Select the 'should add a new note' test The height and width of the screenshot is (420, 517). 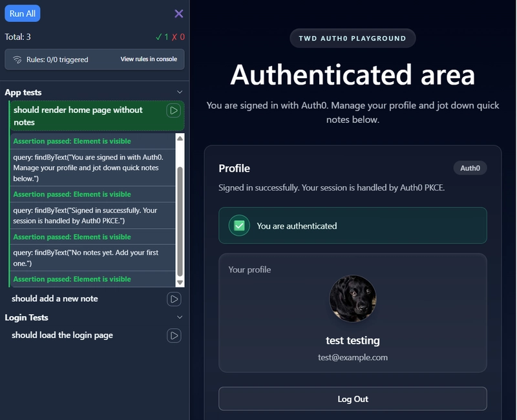(55, 299)
